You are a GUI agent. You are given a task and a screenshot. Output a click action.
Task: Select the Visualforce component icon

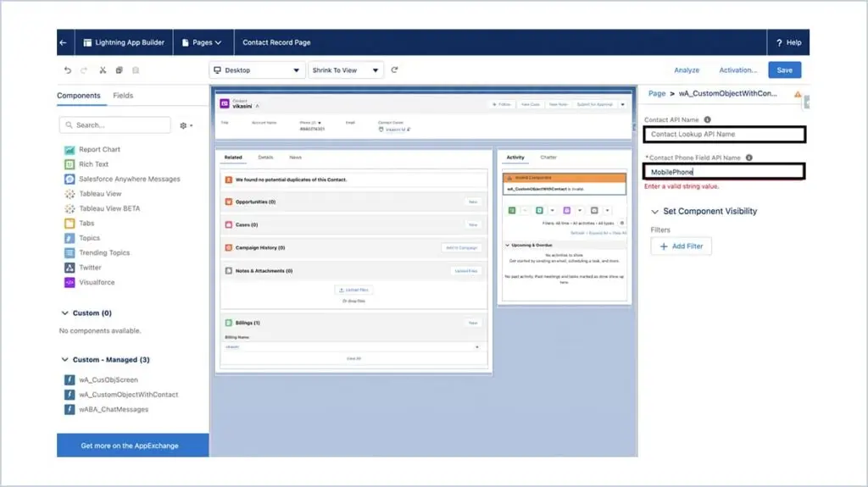tap(70, 282)
